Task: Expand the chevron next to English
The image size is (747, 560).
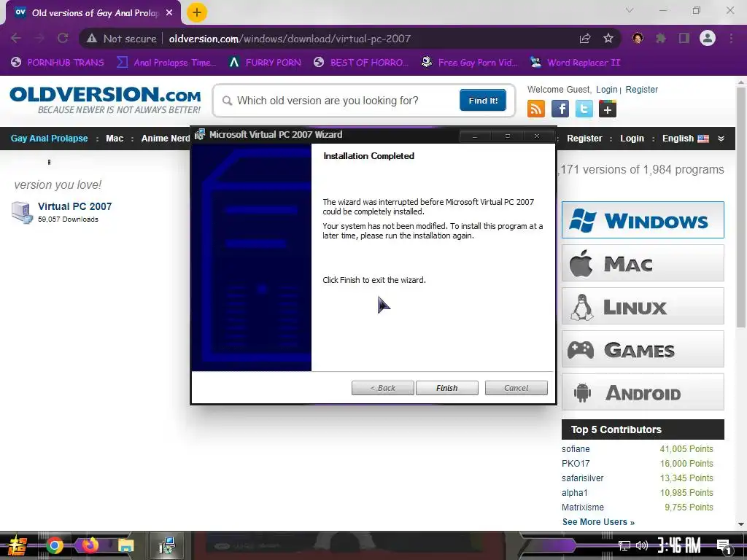Action: click(x=721, y=139)
